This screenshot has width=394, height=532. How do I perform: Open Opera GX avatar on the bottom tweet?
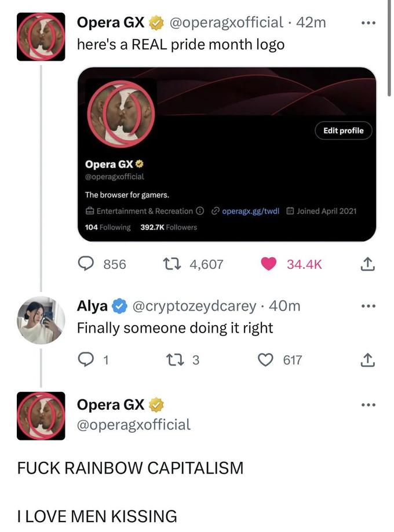tap(41, 416)
